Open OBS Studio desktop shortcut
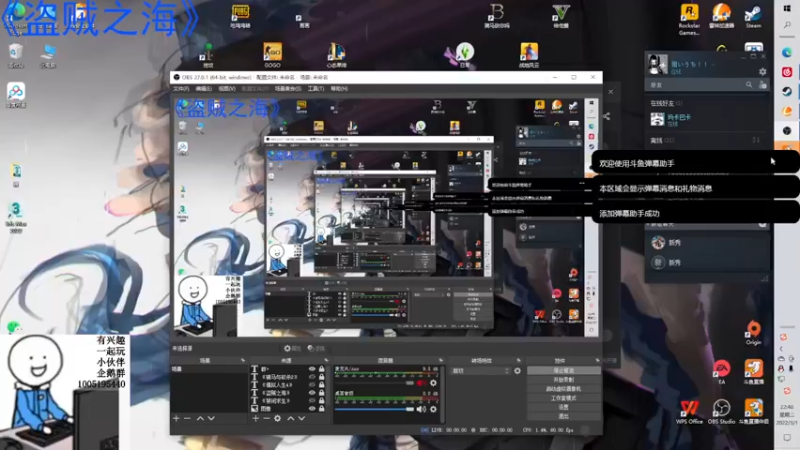The height and width of the screenshot is (450, 800). [721, 412]
